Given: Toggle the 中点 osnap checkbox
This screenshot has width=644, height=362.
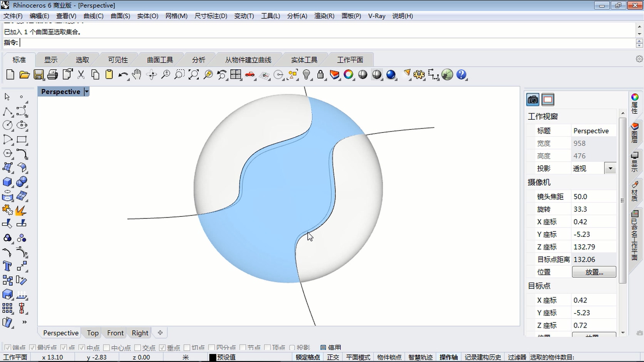Looking at the screenshot, I should pos(81,347).
